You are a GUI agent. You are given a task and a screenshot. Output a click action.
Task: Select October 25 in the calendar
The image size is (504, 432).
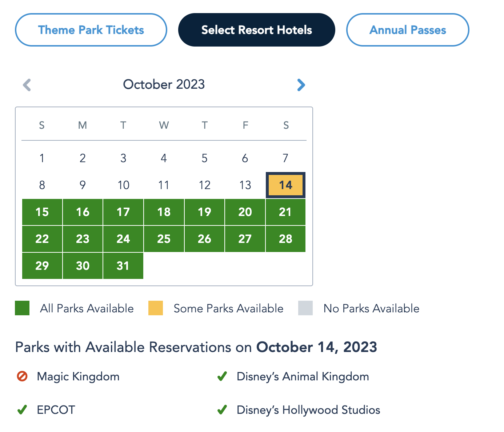(164, 239)
